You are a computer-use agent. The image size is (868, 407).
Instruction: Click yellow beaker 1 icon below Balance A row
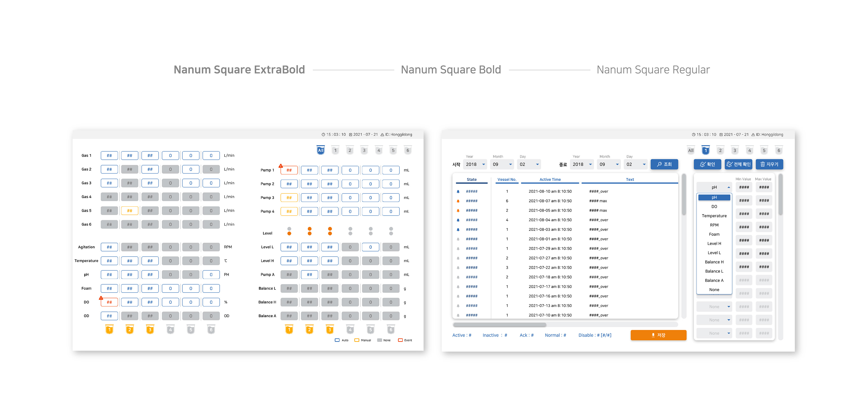point(289,329)
